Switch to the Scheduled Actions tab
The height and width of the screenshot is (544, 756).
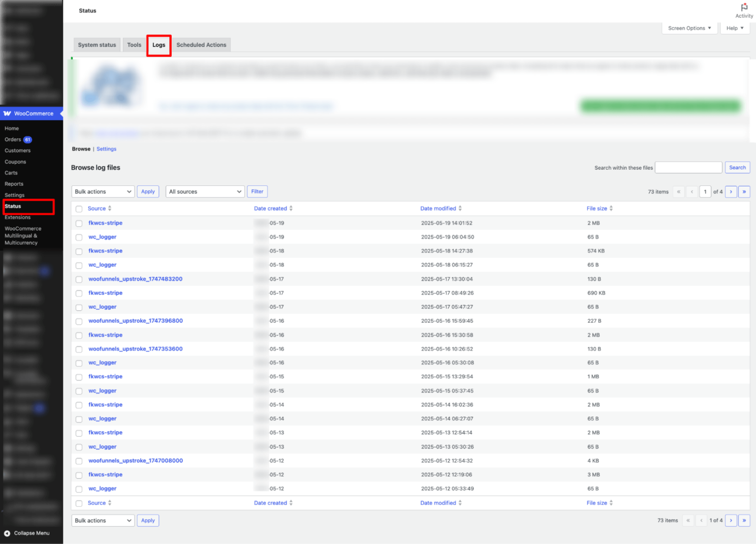pyautogui.click(x=201, y=45)
